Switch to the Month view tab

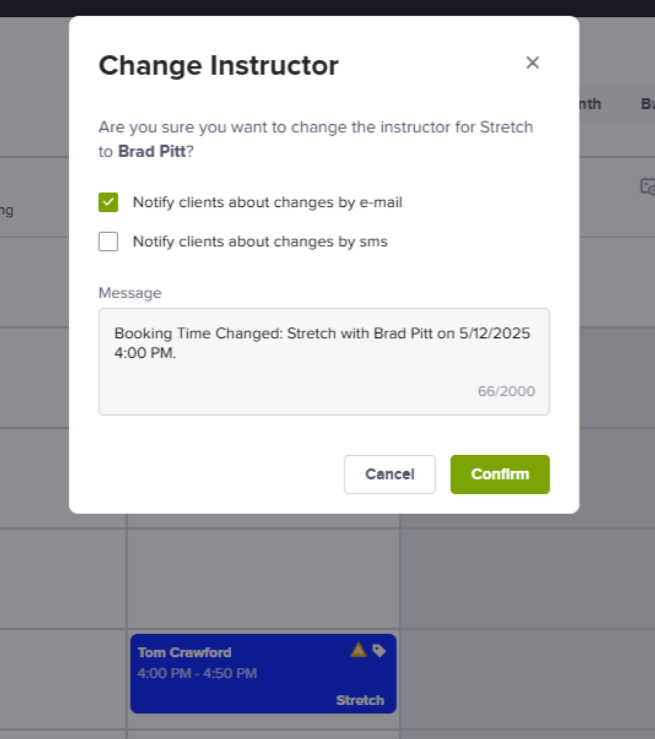[x=590, y=104]
